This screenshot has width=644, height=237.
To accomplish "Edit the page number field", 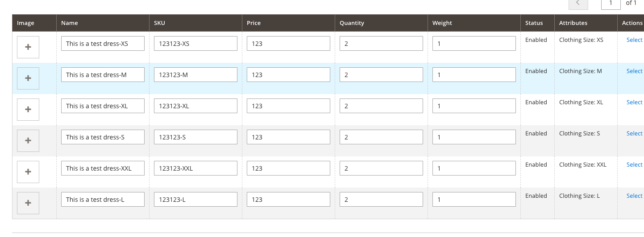I will pos(611,4).
